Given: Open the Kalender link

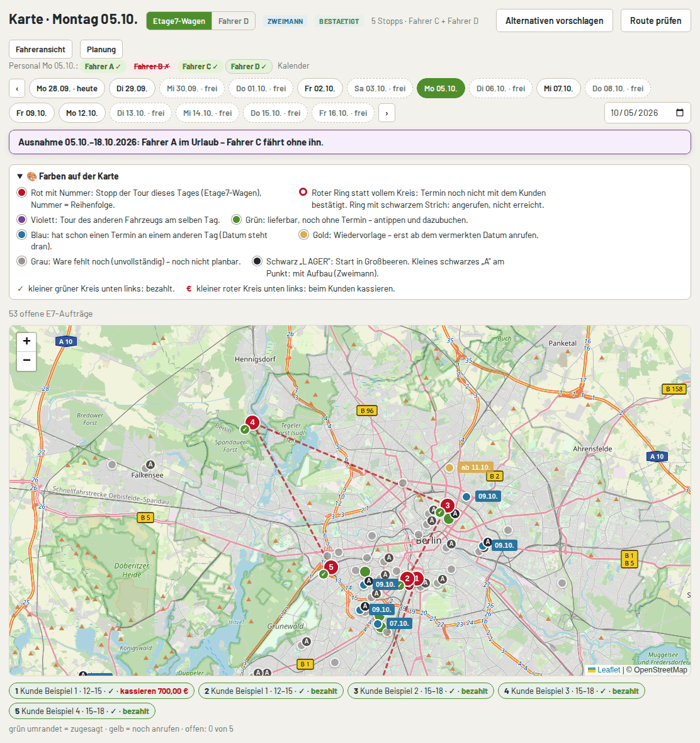Looking at the screenshot, I should point(293,66).
